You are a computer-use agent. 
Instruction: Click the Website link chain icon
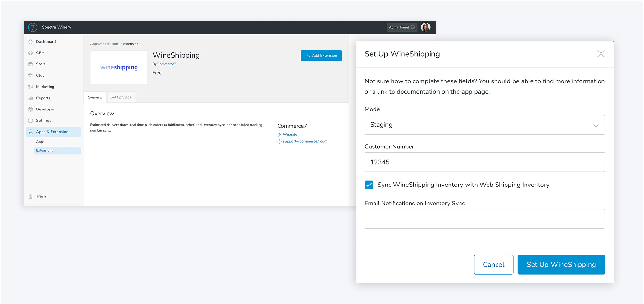click(279, 135)
